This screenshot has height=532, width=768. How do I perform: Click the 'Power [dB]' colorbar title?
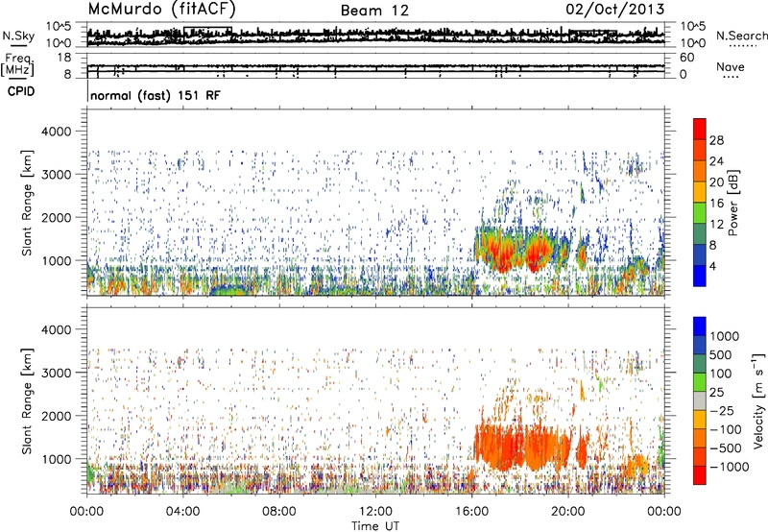click(732, 203)
